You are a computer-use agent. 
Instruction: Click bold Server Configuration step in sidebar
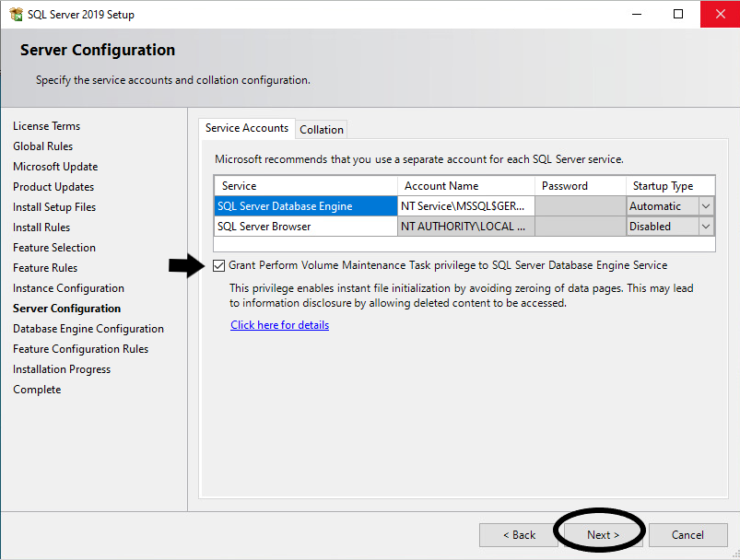67,309
